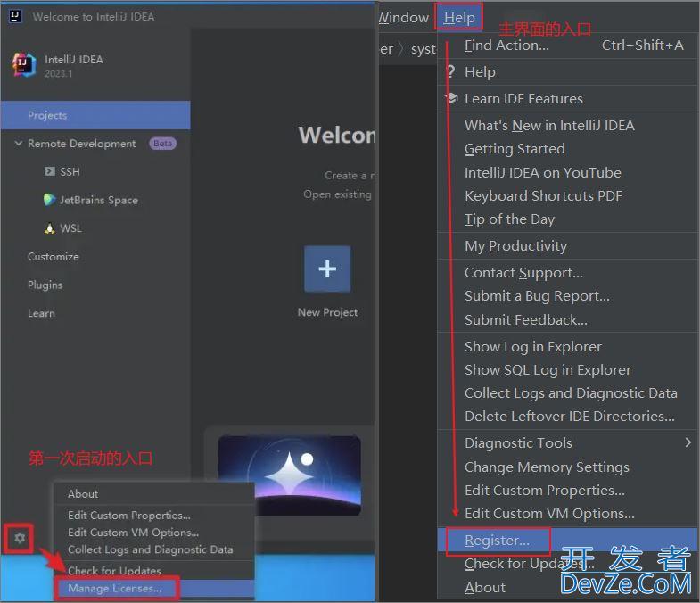Choose Edit Custom VM Options... in Help menu
700x603 pixels.
pyautogui.click(x=567, y=513)
